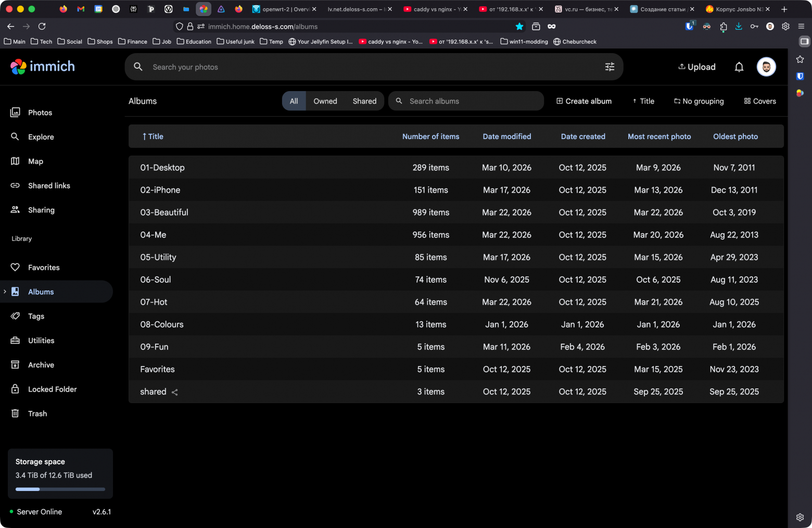Viewport: 812px width, 528px height.
Task: Open the Finance bookmarks folder
Action: click(x=133, y=42)
